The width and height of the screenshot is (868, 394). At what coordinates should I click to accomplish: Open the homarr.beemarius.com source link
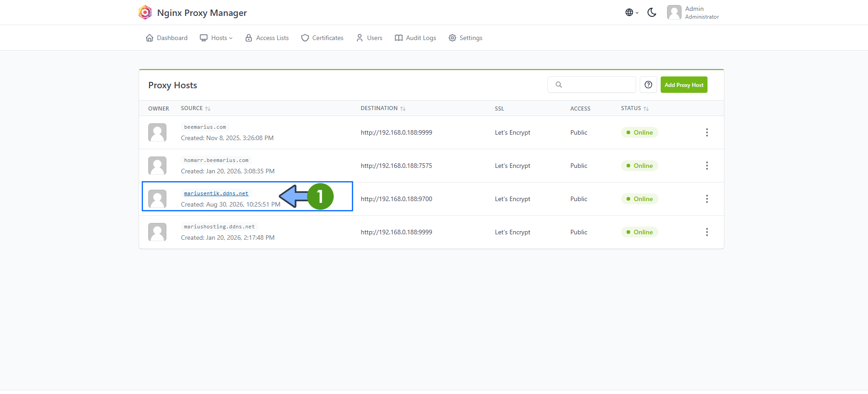point(216,160)
